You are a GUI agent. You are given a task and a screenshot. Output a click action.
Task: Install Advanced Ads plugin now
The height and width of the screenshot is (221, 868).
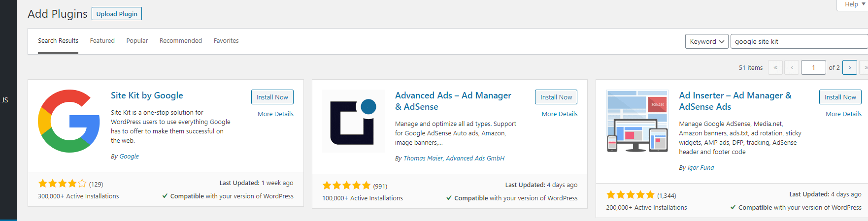tap(556, 97)
